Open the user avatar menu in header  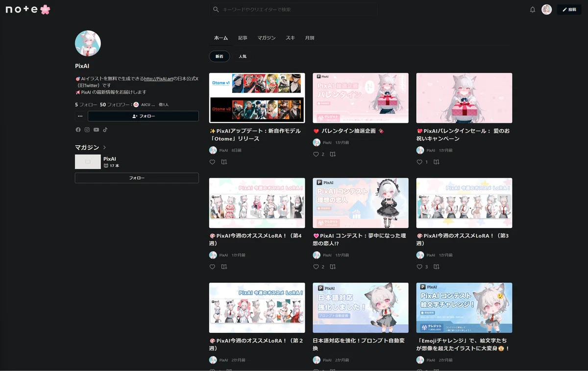tap(546, 10)
